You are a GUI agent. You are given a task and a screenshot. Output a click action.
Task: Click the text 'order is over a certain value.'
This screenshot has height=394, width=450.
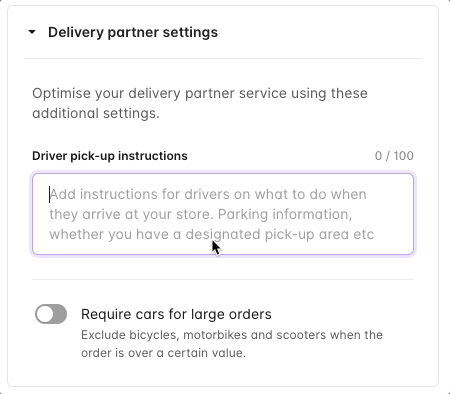click(x=163, y=353)
